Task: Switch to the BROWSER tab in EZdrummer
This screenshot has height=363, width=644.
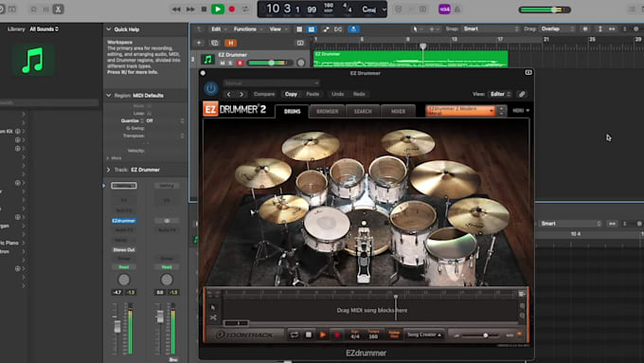Action: [x=328, y=111]
